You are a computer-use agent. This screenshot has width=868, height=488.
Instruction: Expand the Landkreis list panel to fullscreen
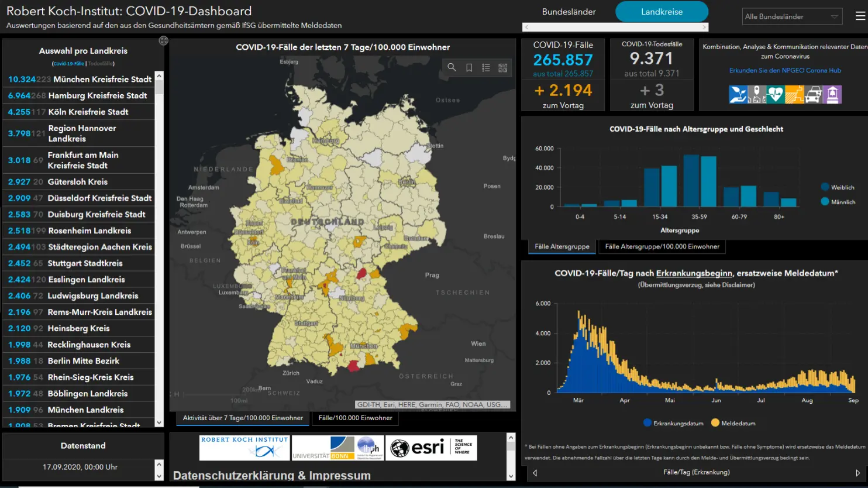(164, 41)
